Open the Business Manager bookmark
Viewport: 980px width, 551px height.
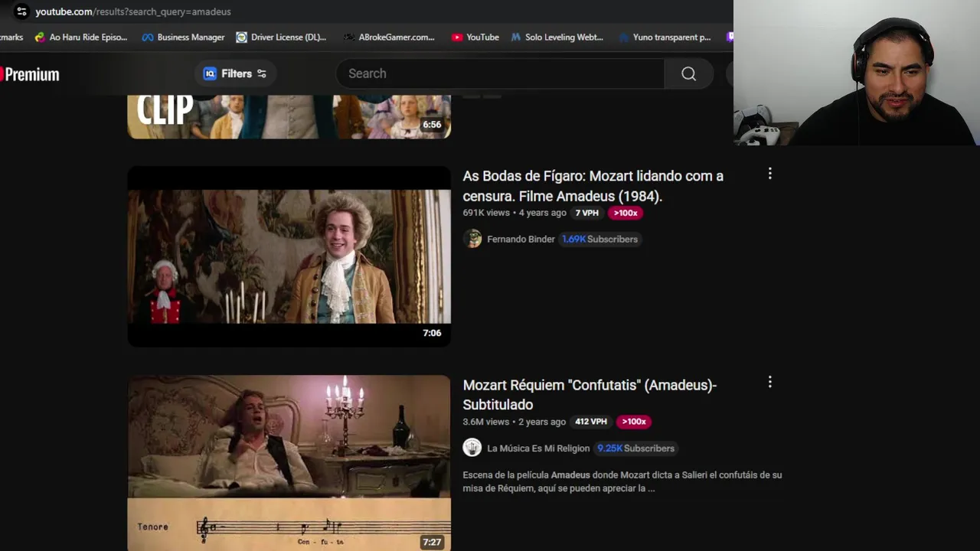(x=183, y=37)
